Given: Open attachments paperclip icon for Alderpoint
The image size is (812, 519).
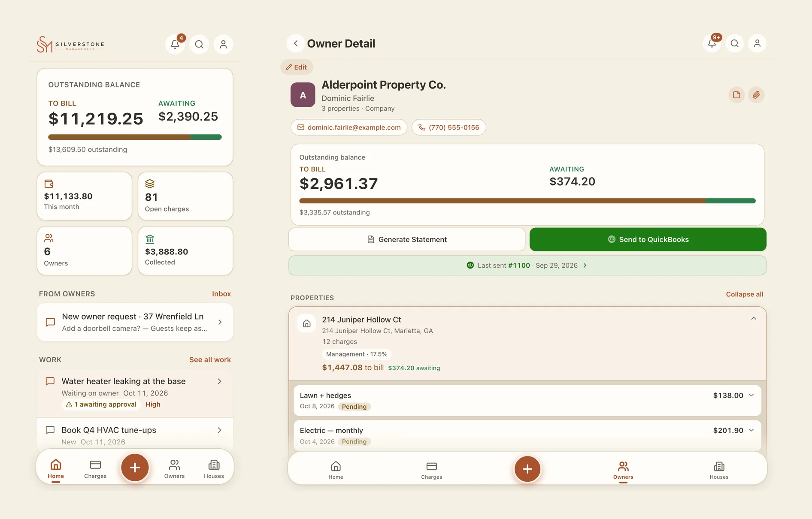Looking at the screenshot, I should pos(756,95).
